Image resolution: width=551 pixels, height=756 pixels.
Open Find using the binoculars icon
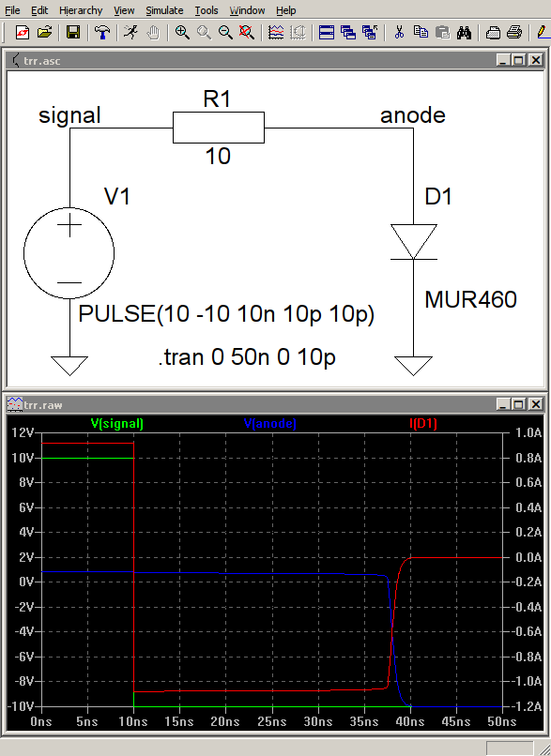click(464, 33)
